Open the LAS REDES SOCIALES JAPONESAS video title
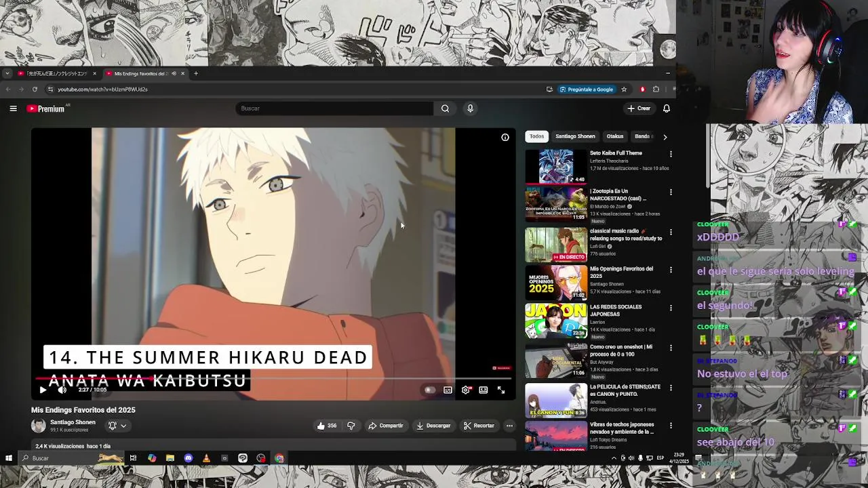Image resolution: width=868 pixels, height=488 pixels. [x=616, y=310]
